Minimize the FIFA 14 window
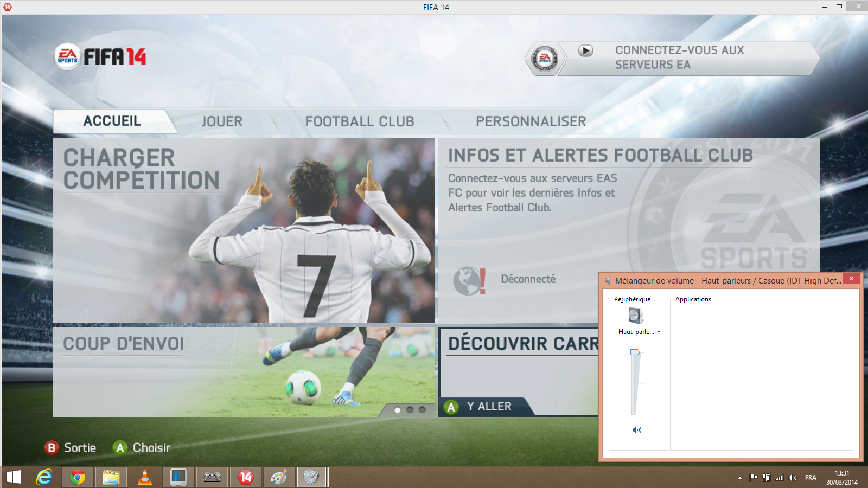868x488 pixels. point(824,7)
